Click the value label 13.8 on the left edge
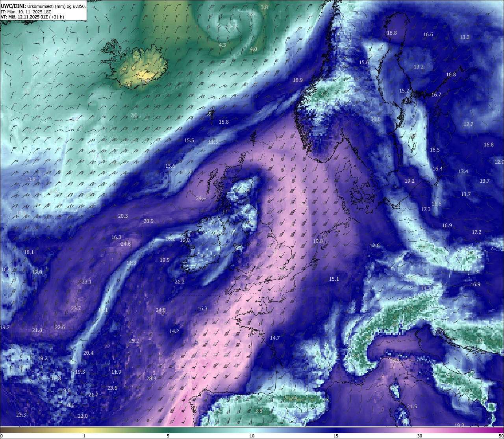504x439 pixels. click(30, 180)
